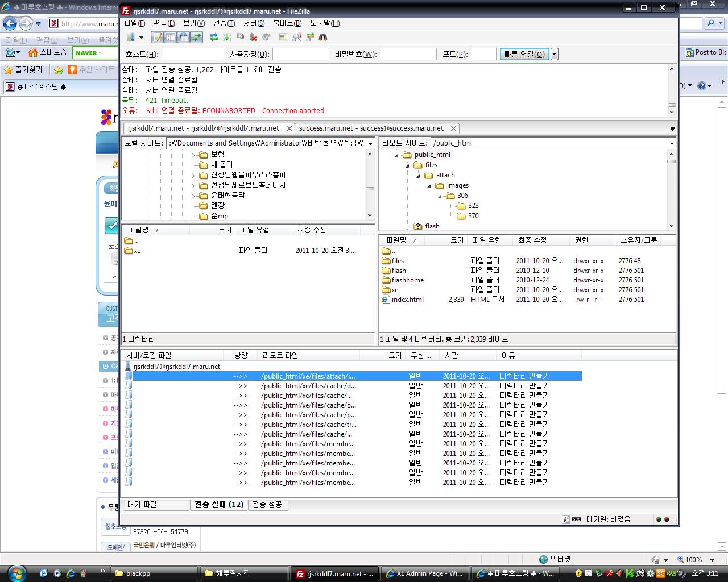Click the reconnect to server icon

(x=266, y=38)
